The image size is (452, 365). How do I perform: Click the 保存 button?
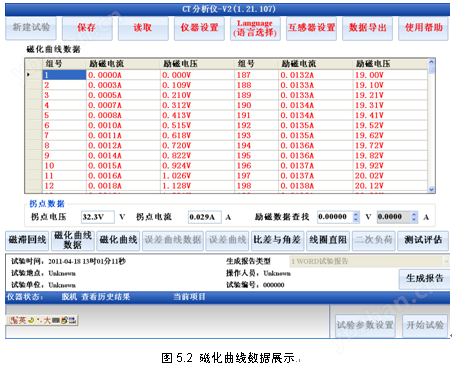[87, 28]
